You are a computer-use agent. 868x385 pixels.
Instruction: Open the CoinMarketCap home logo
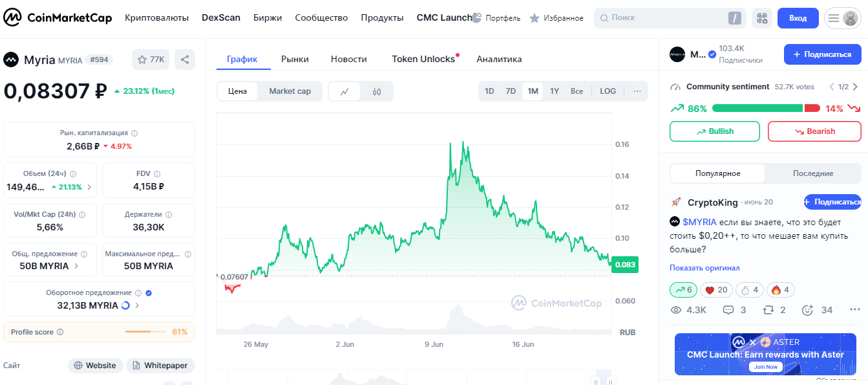(58, 18)
